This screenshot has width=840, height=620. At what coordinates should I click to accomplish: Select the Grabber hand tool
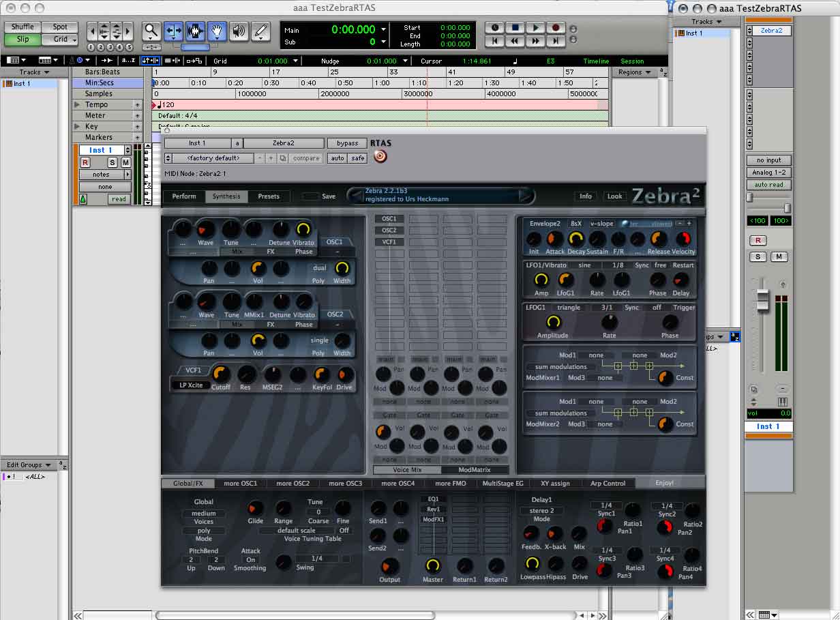(217, 31)
